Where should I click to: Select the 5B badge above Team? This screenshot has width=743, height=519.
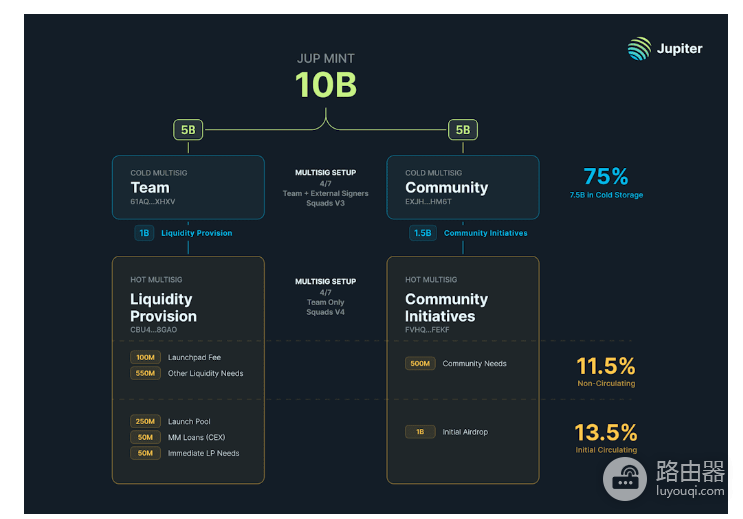pyautogui.click(x=188, y=130)
